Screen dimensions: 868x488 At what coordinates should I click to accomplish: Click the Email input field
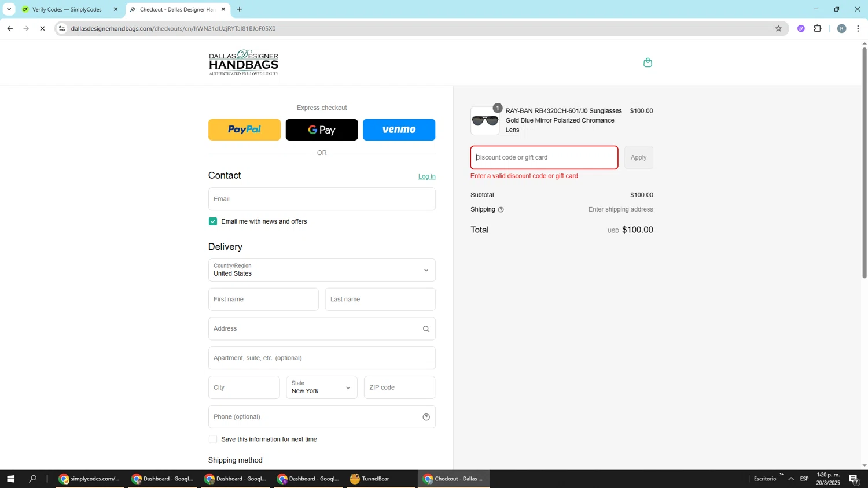pos(322,199)
